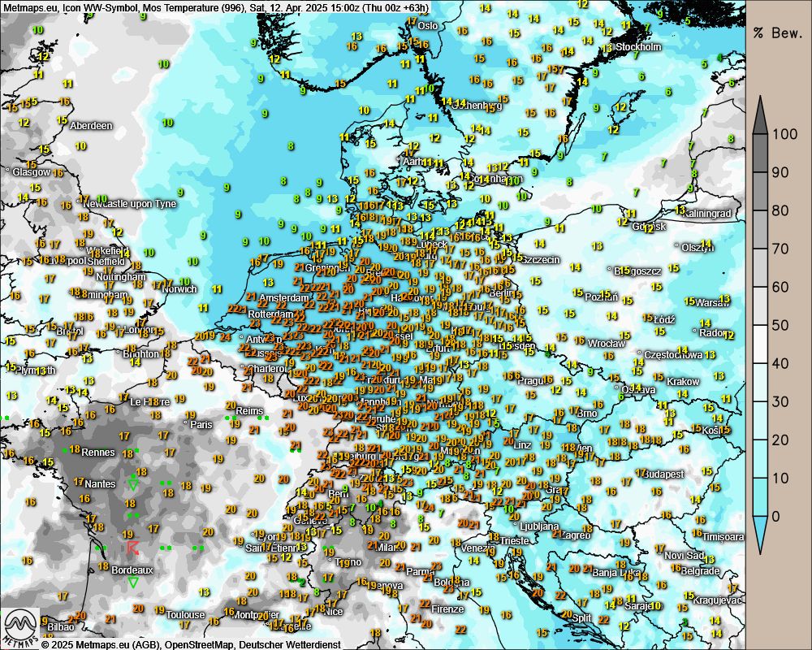Click the Oslo city label
812x650 pixels.
pyautogui.click(x=427, y=25)
